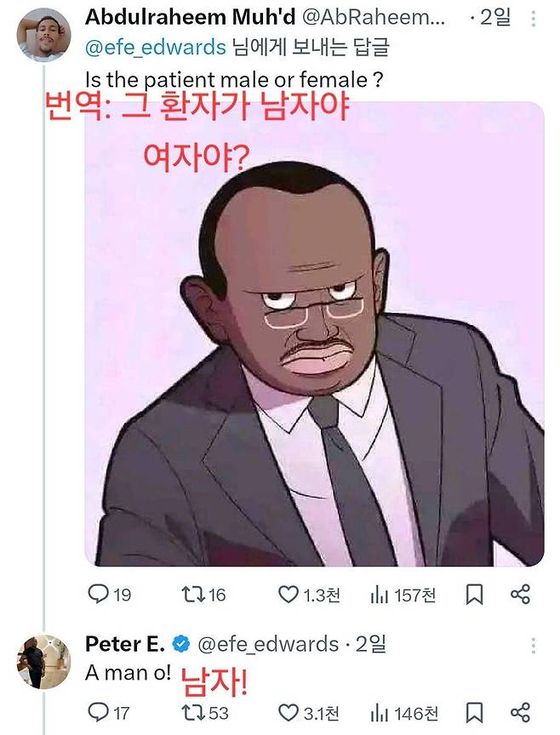
Task: Click Peter E.'s blue verified badge
Action: pos(181,645)
